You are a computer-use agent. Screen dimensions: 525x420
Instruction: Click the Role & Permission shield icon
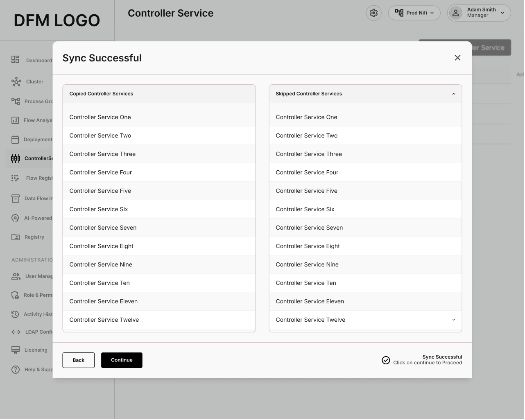coord(15,295)
